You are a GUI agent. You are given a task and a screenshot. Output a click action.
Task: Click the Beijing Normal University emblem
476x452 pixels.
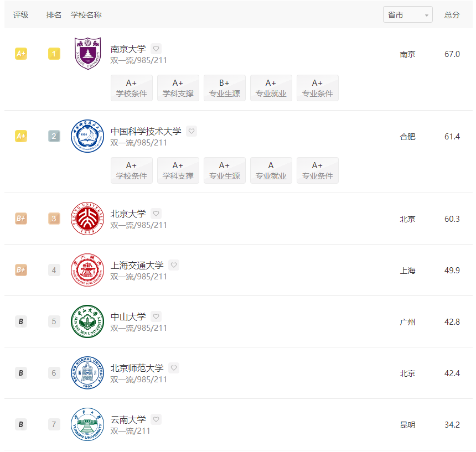87,373
